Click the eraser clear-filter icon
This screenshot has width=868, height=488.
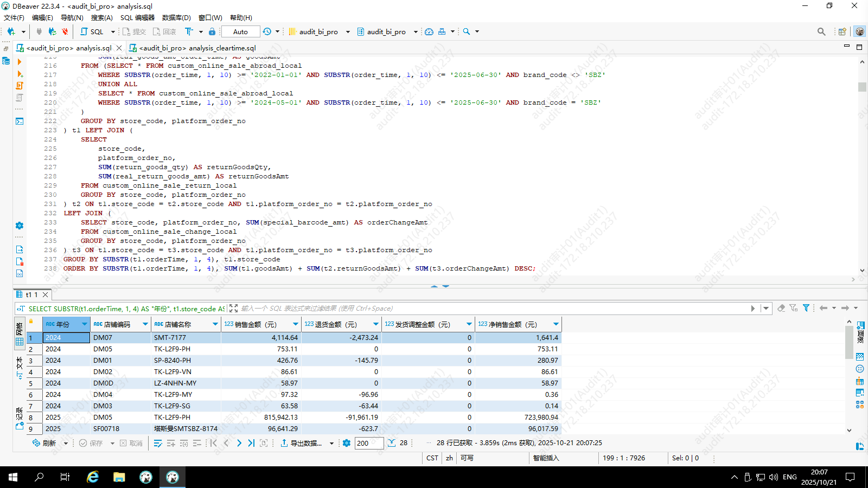click(x=781, y=308)
